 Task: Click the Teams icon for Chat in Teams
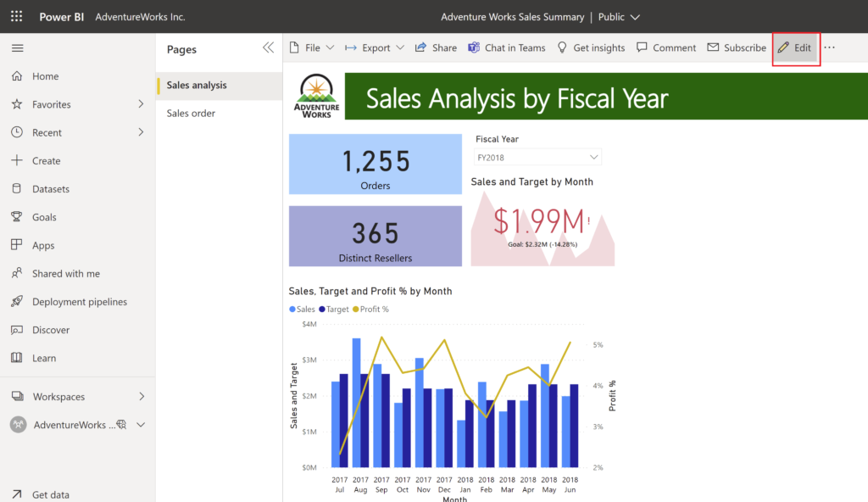(x=474, y=47)
